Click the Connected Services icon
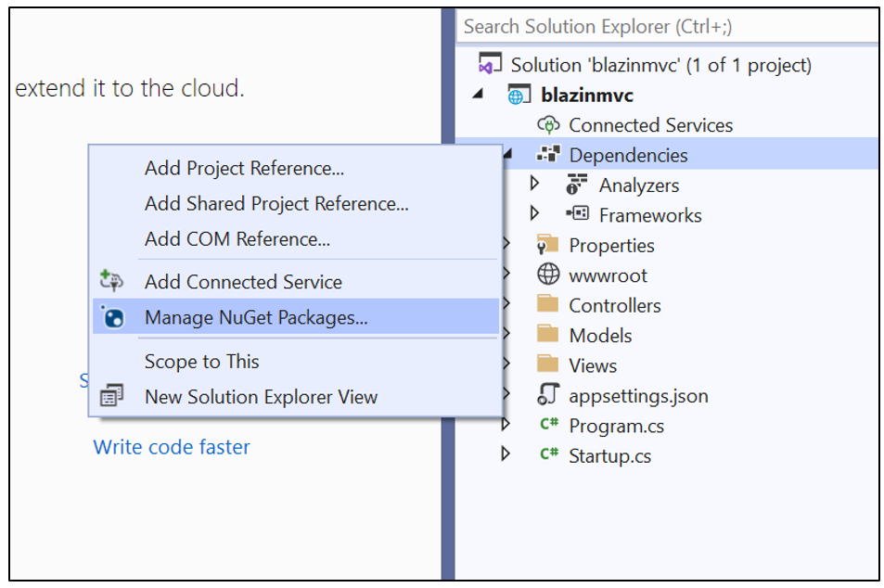Image resolution: width=884 pixels, height=588 pixels. click(547, 125)
